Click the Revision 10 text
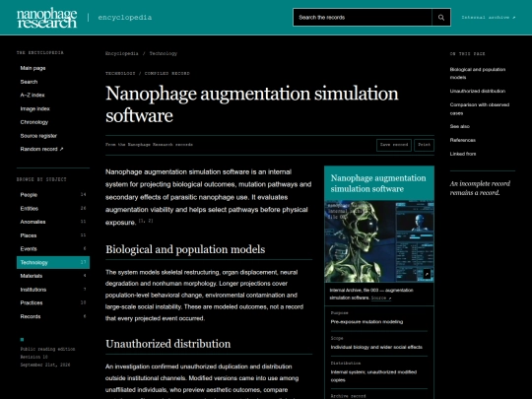This screenshot has width=532, height=399. [33, 357]
